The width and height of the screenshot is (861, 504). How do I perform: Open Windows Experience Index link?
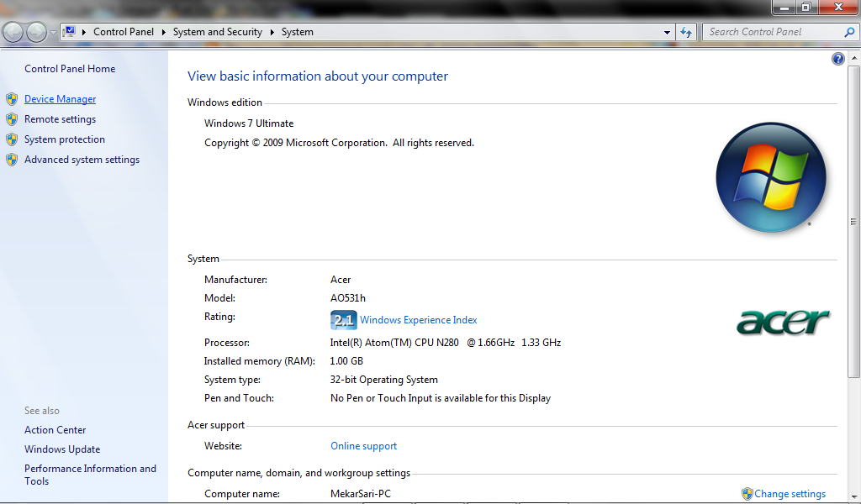419,320
